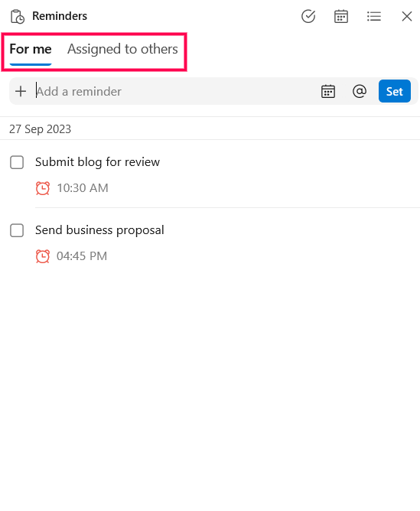The width and height of the screenshot is (420, 511).
Task: Click the Reminders clipboard icon in header
Action: tap(18, 17)
